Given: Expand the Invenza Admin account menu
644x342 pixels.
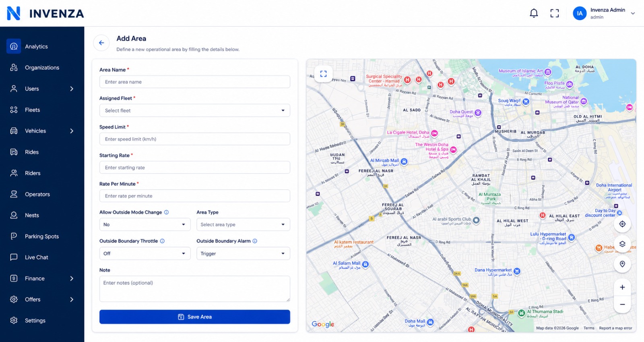Looking at the screenshot, I should pos(633,13).
